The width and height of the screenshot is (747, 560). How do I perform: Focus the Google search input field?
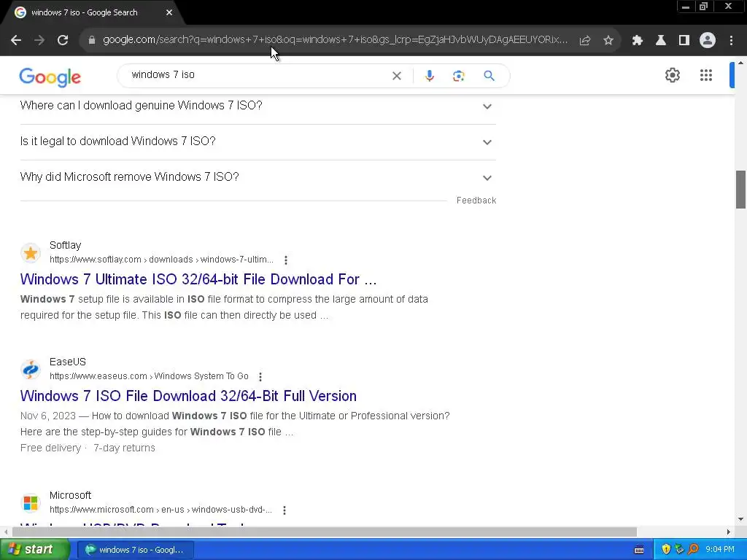coord(258,75)
